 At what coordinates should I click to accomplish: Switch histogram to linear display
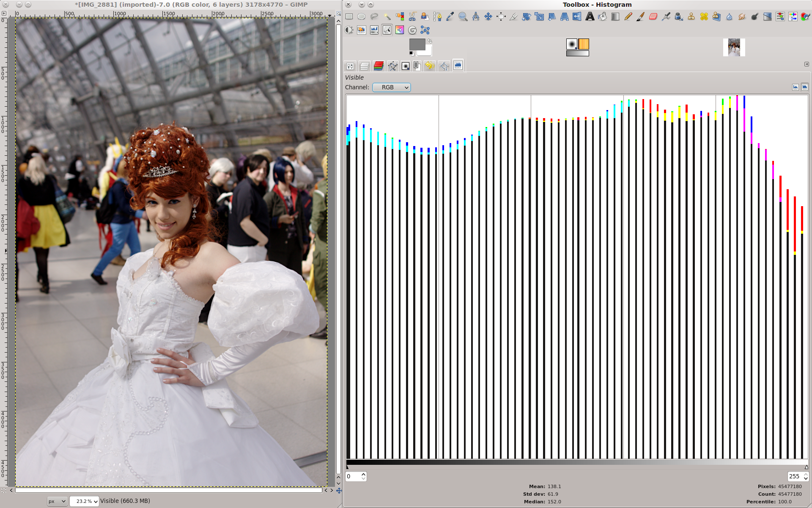click(796, 87)
